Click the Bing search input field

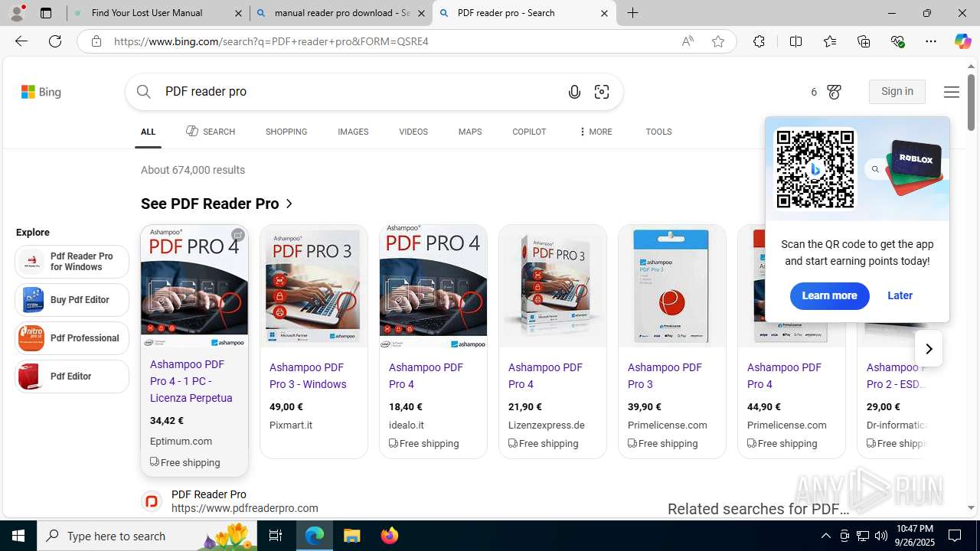(360, 92)
